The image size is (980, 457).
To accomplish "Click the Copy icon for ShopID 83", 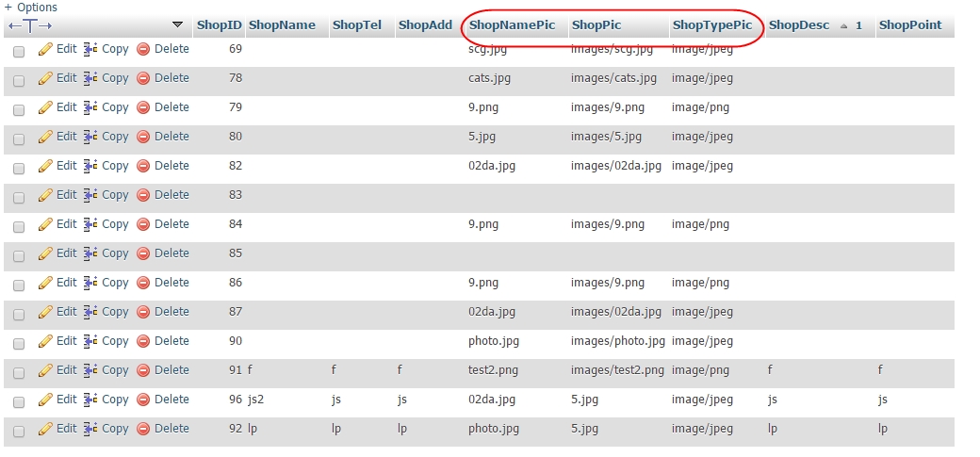I will pos(90,195).
